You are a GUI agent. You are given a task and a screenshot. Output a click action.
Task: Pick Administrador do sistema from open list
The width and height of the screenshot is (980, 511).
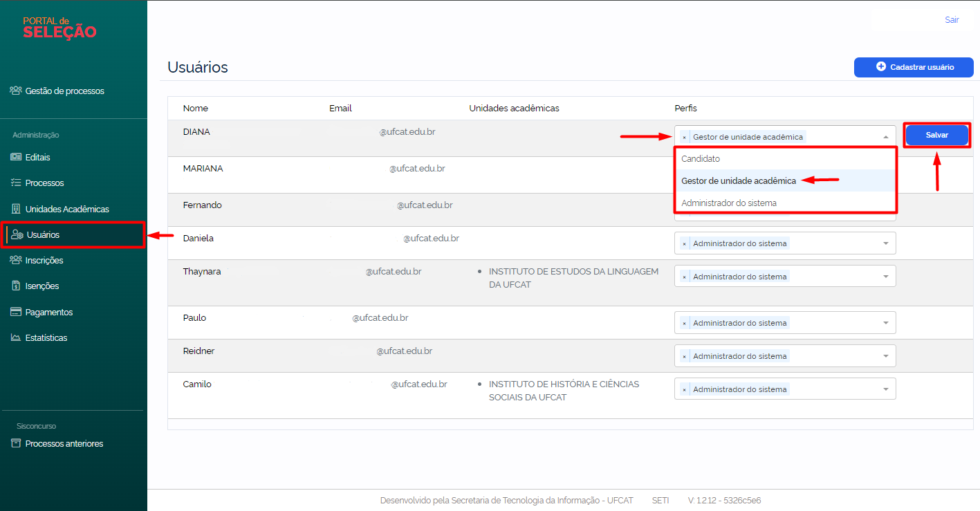tap(785, 203)
